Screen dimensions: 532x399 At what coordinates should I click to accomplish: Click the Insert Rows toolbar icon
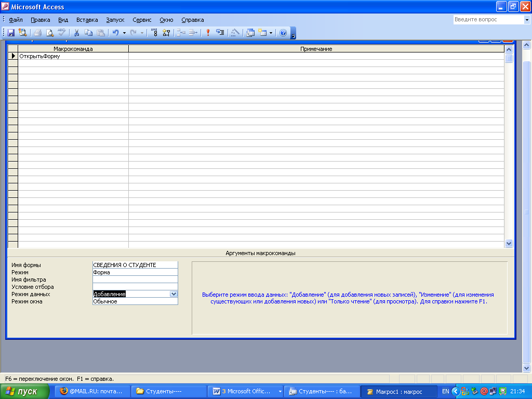[x=181, y=33]
